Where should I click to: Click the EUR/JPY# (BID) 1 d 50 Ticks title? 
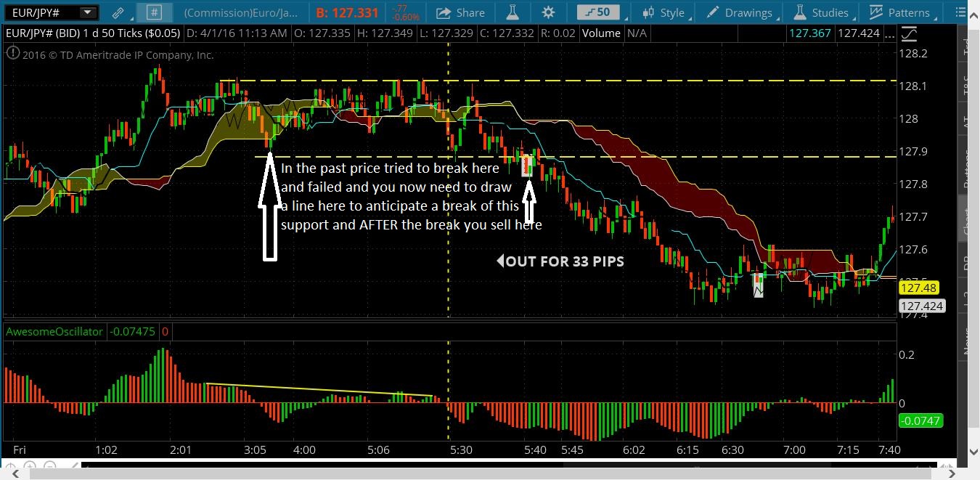coord(92,33)
